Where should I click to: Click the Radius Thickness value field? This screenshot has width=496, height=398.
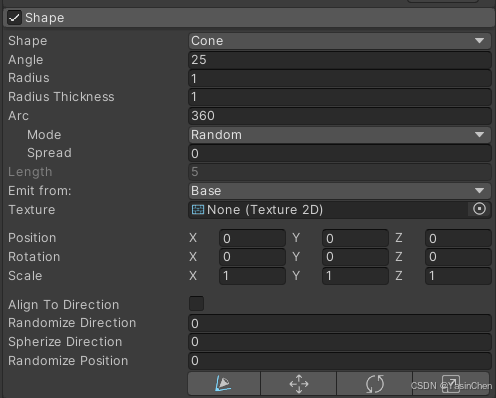(340, 97)
